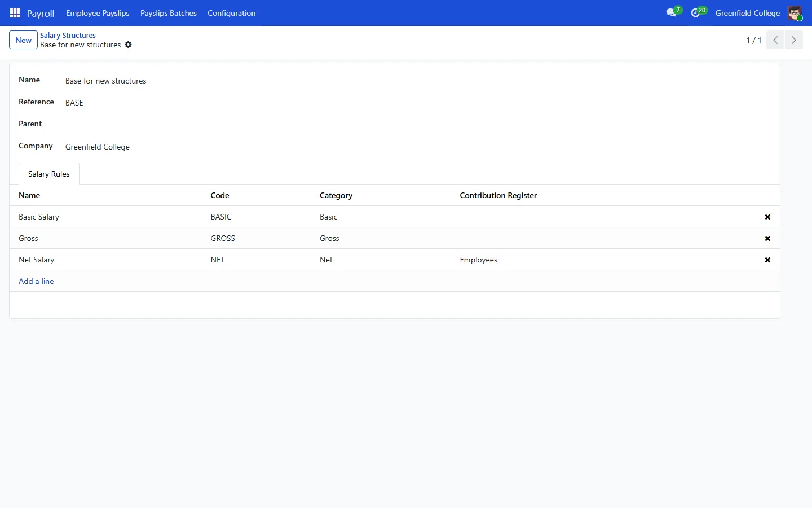This screenshot has height=508, width=812.
Task: Edit the Reference field BASE
Action: coord(418,103)
